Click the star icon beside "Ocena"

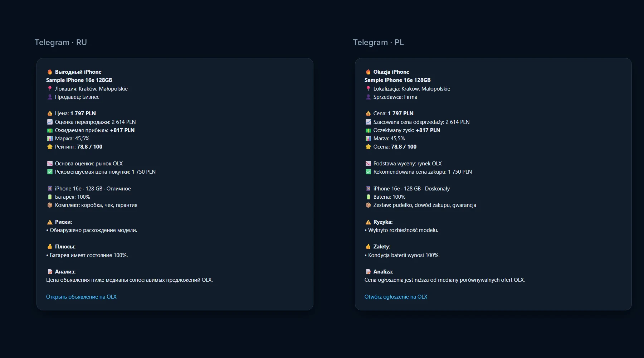[x=368, y=147]
